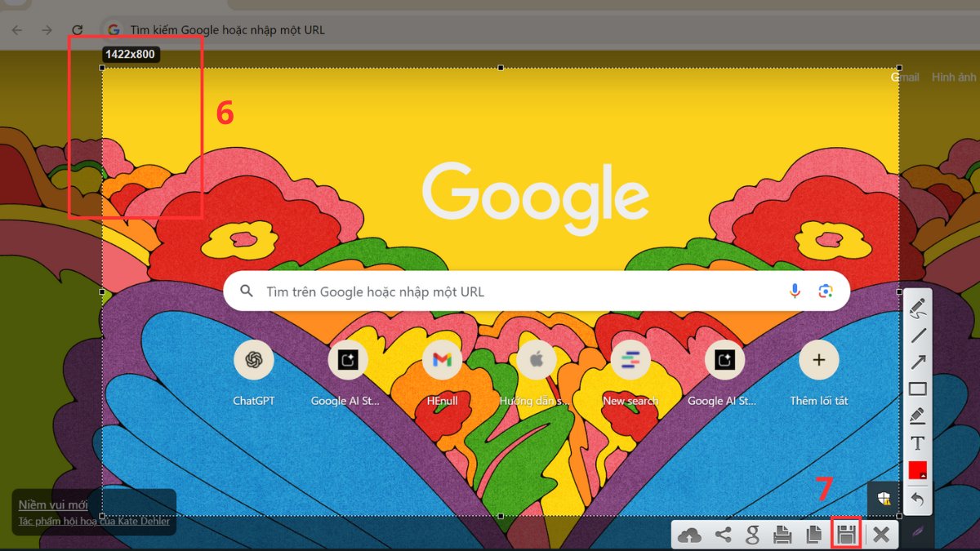Copy screenshot to clipboard
980x551 pixels.
coord(813,535)
